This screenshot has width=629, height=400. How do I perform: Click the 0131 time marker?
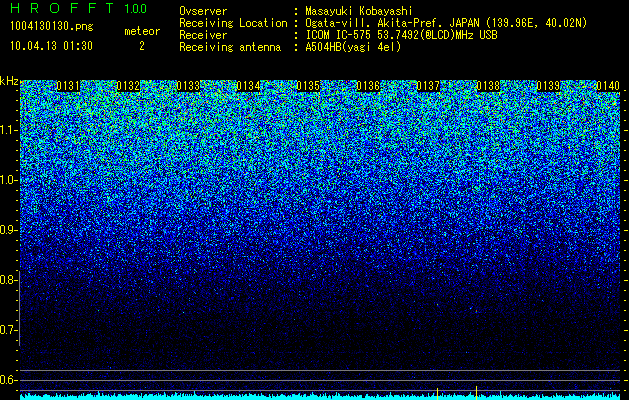coord(68,86)
